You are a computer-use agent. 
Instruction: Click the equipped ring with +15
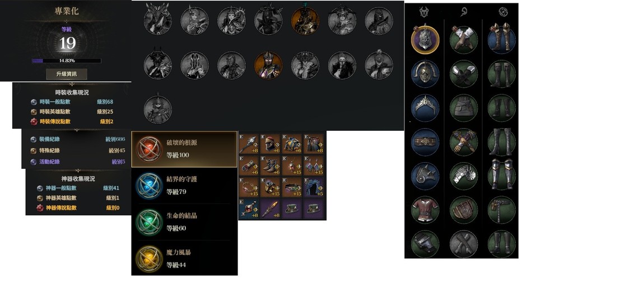coord(270,187)
